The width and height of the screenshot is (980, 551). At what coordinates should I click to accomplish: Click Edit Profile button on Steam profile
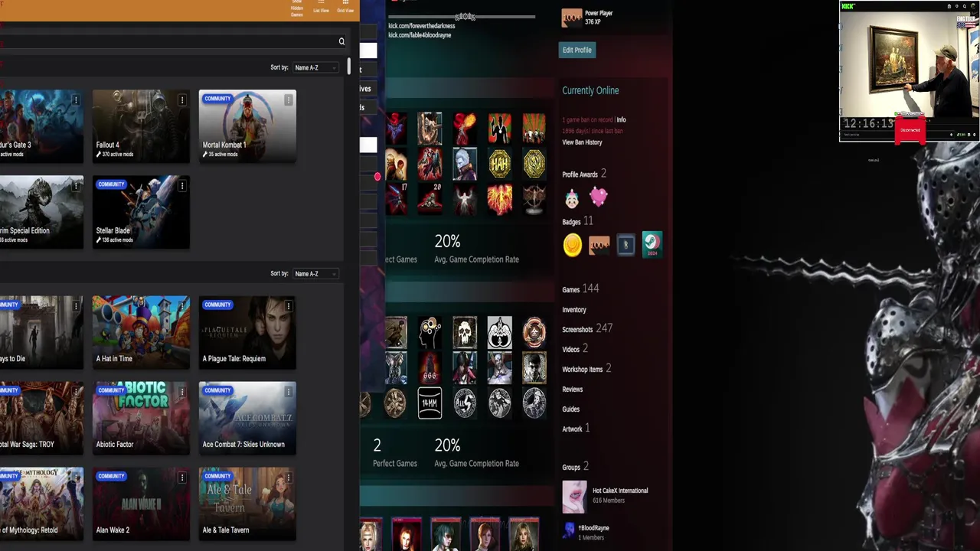pos(577,50)
